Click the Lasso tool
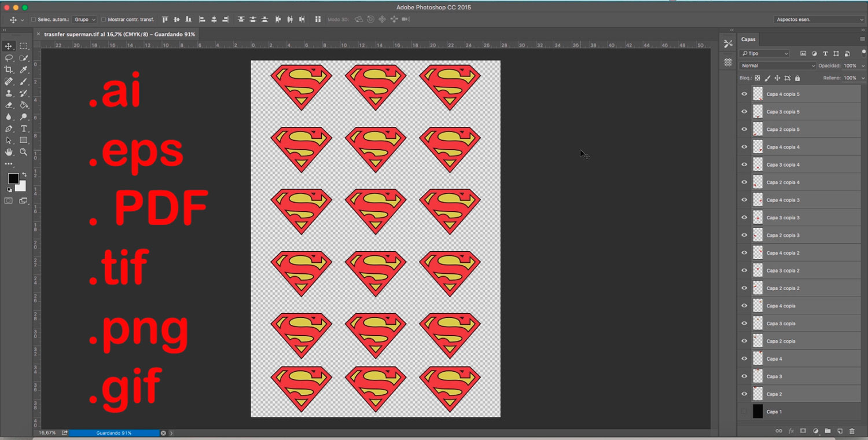The image size is (868, 440). coord(9,58)
